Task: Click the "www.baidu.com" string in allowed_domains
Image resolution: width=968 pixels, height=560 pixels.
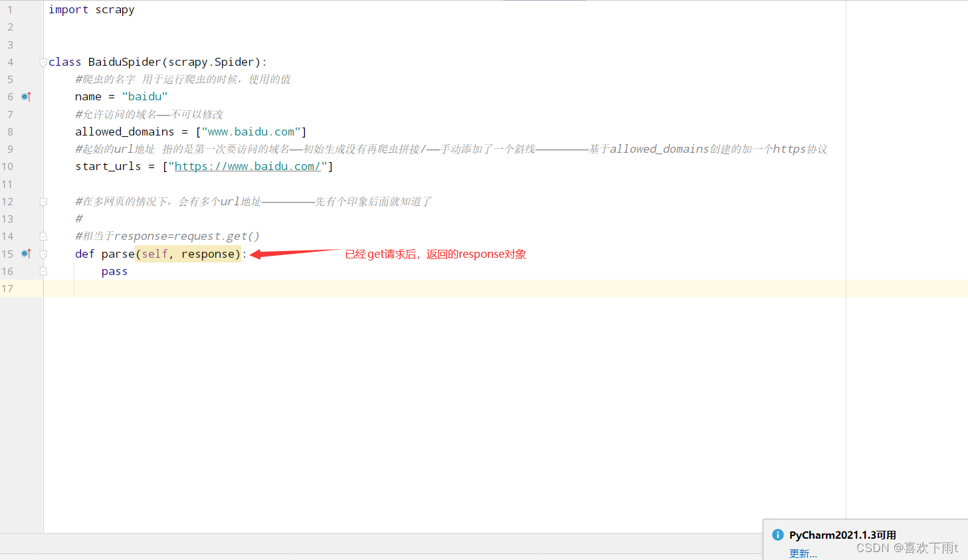Action: 251,132
